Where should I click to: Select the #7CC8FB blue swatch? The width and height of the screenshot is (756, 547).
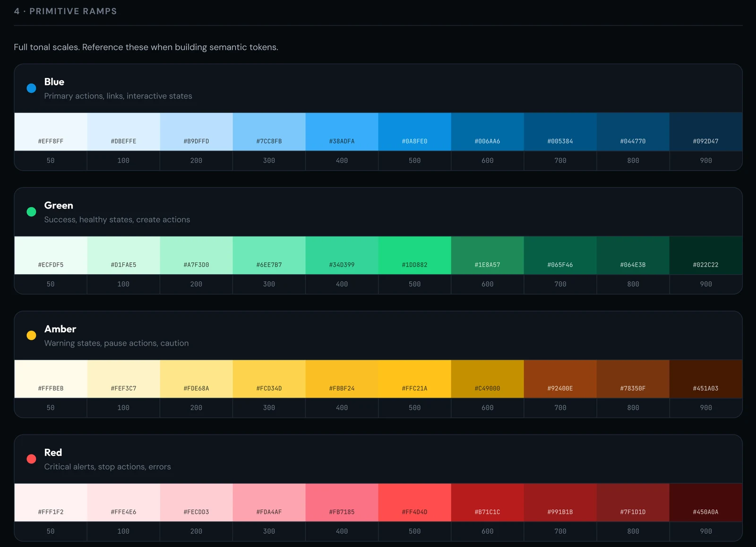click(x=269, y=132)
